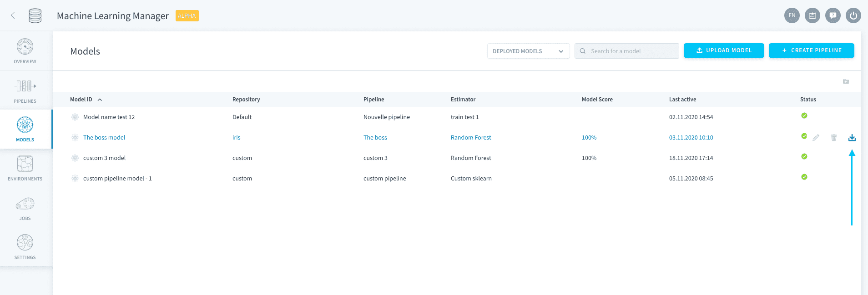The width and height of the screenshot is (868, 295).
Task: Open the Environments section in sidebar
Action: click(25, 168)
